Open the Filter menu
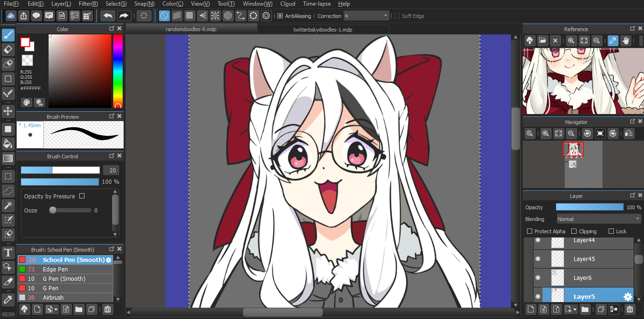Screen dimensions: 644x319 pyautogui.click(x=88, y=4)
